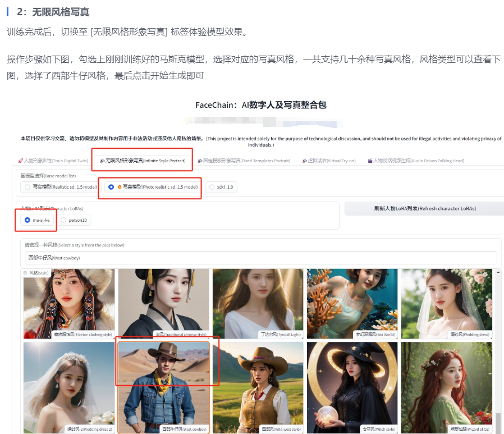Select the Traditional Chinese style picture
The image size is (504, 434).
[x=163, y=303]
